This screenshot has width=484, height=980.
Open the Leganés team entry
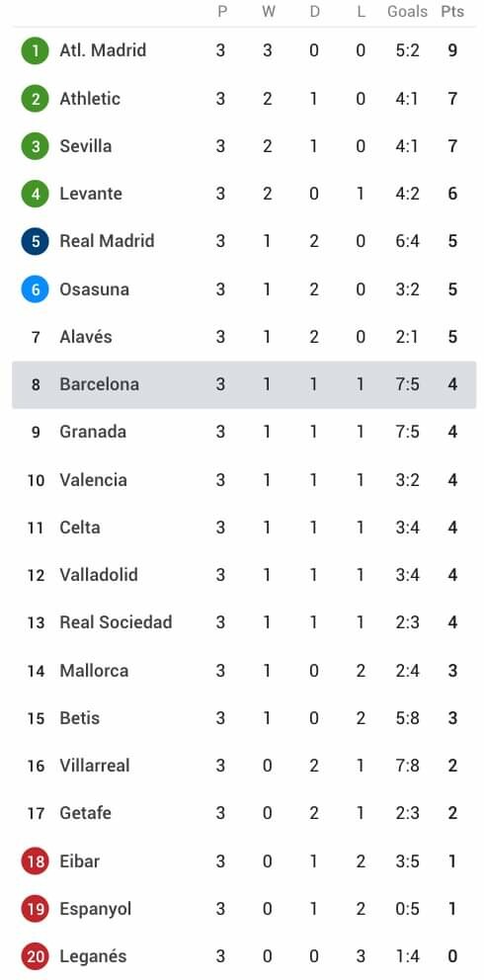tap(93, 955)
